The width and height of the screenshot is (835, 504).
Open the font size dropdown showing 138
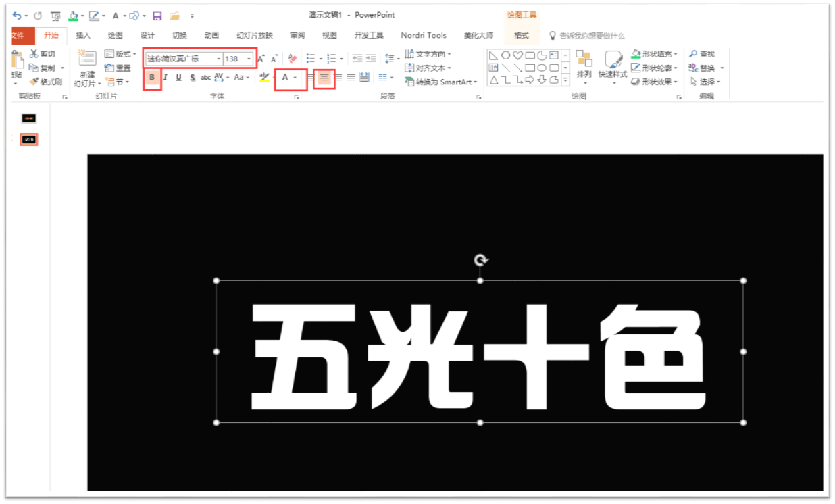point(249,58)
